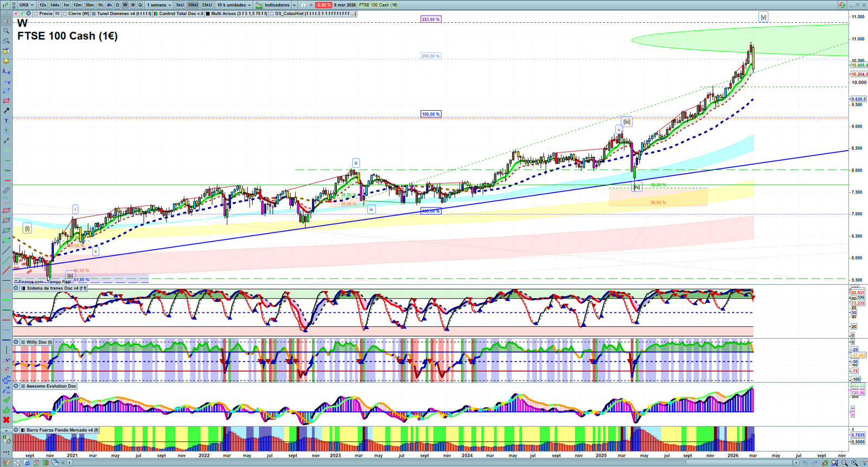868x467 pixels.
Task: Open the 10 k unidades dropdown
Action: [x=234, y=5]
